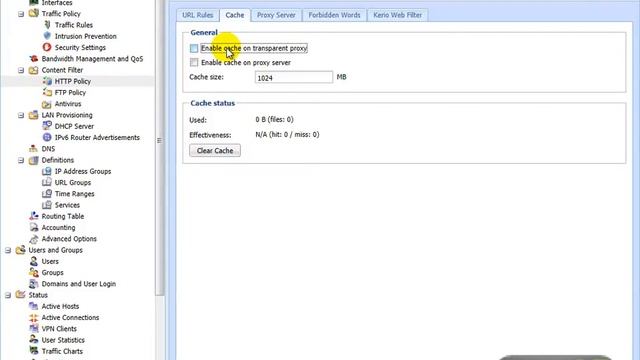Image resolution: width=640 pixels, height=360 pixels.
Task: Collapse the Users and Groups node
Action: (x=8, y=250)
